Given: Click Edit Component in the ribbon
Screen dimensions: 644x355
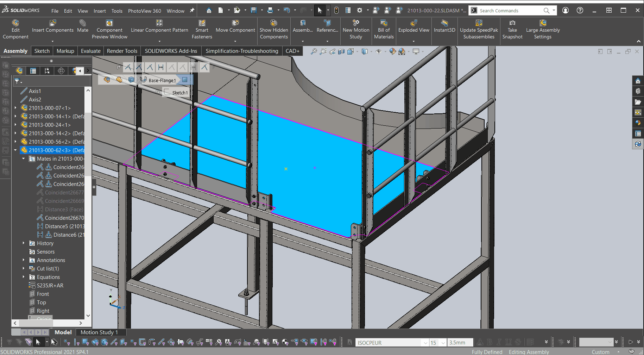Looking at the screenshot, I should point(15,28).
